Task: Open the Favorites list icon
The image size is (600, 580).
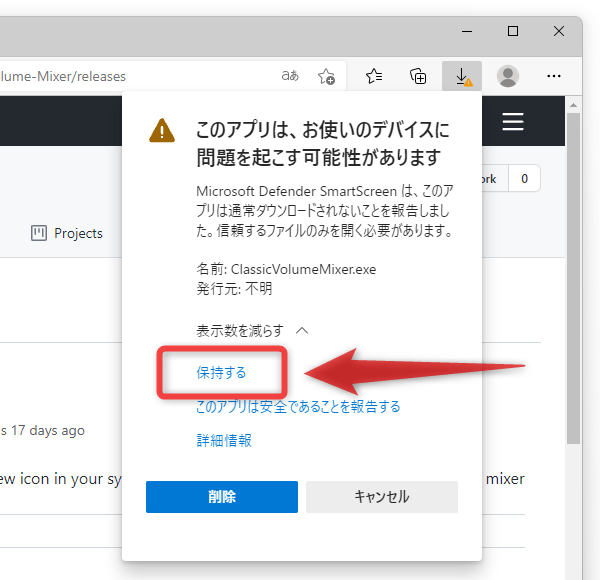Action: (x=374, y=76)
